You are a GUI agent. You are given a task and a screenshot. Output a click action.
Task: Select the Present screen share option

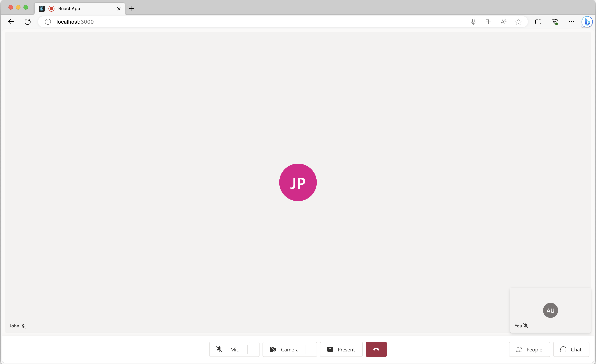[x=341, y=349]
